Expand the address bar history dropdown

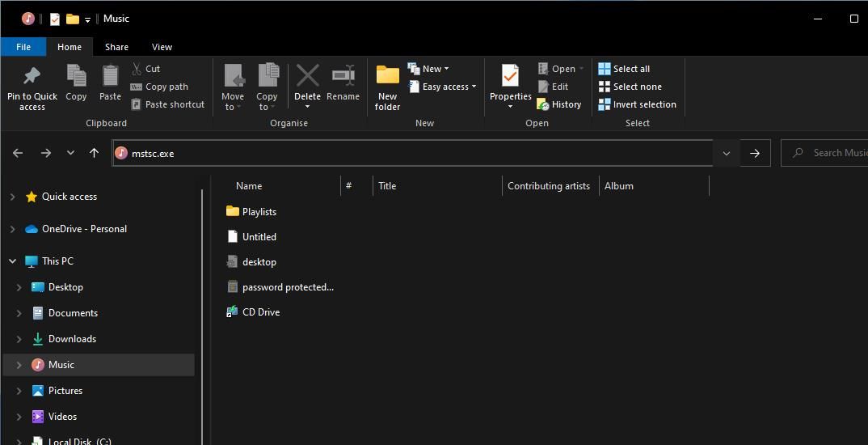[x=726, y=153]
